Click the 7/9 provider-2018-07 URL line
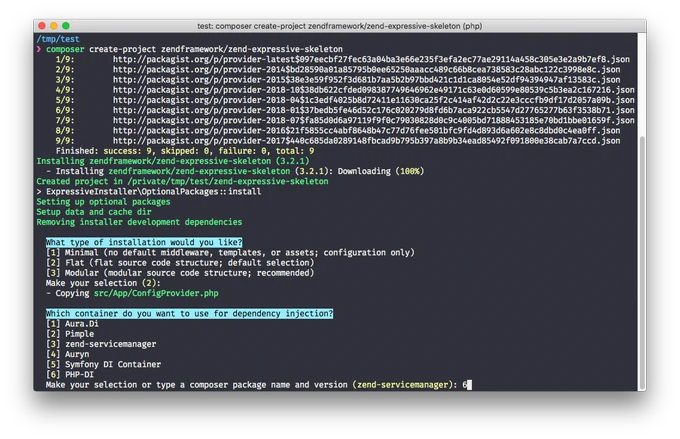The image size is (680, 439). tap(345, 121)
